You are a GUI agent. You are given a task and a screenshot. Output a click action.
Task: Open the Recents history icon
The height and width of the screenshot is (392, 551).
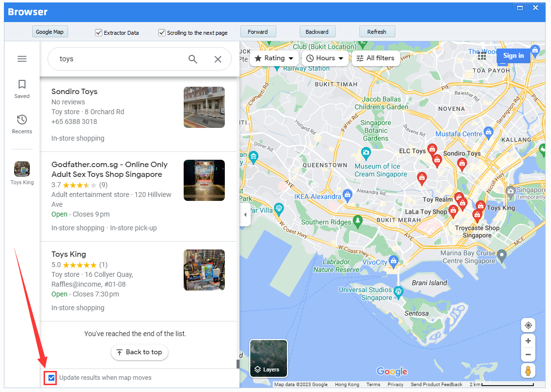click(x=22, y=120)
